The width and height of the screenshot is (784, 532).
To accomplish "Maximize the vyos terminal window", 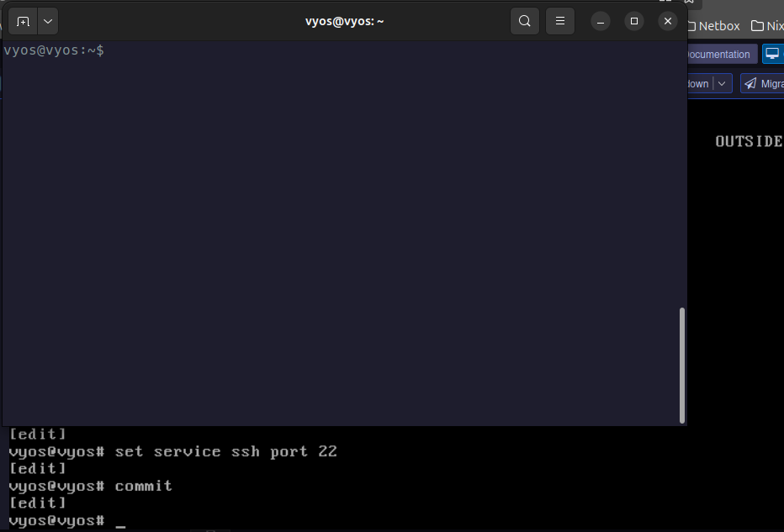I will pyautogui.click(x=634, y=21).
